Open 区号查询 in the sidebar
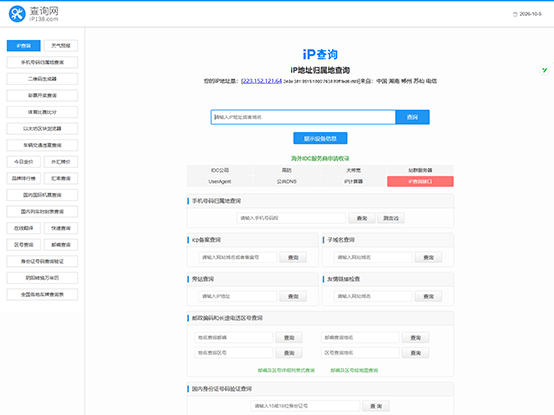 pyautogui.click(x=24, y=245)
